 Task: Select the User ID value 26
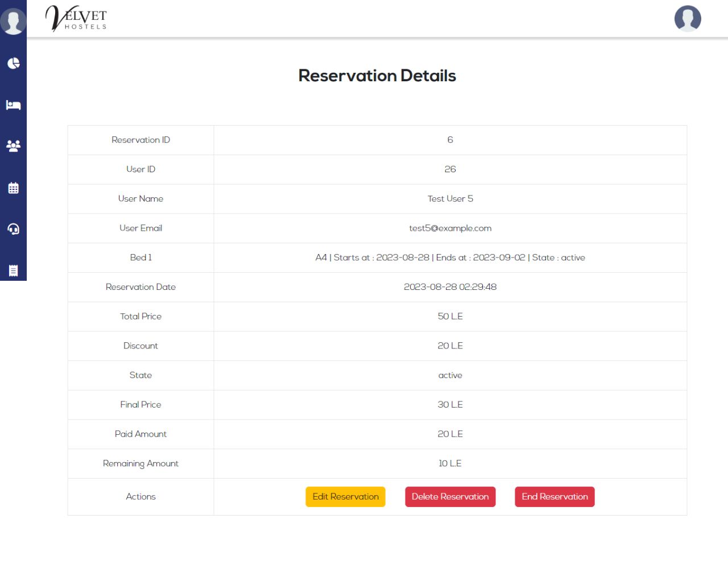450,169
